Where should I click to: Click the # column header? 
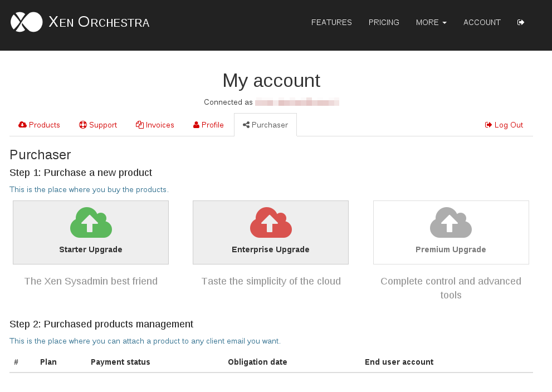coord(16,362)
